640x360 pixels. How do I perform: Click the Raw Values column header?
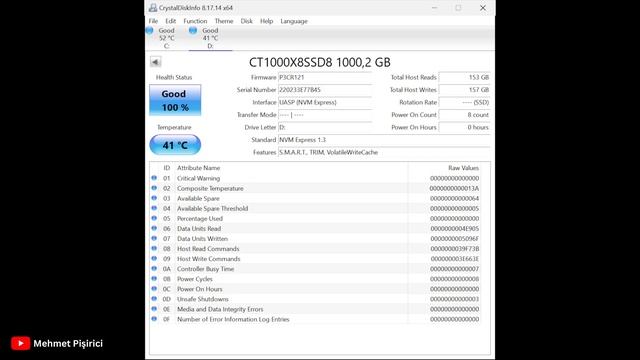click(463, 168)
